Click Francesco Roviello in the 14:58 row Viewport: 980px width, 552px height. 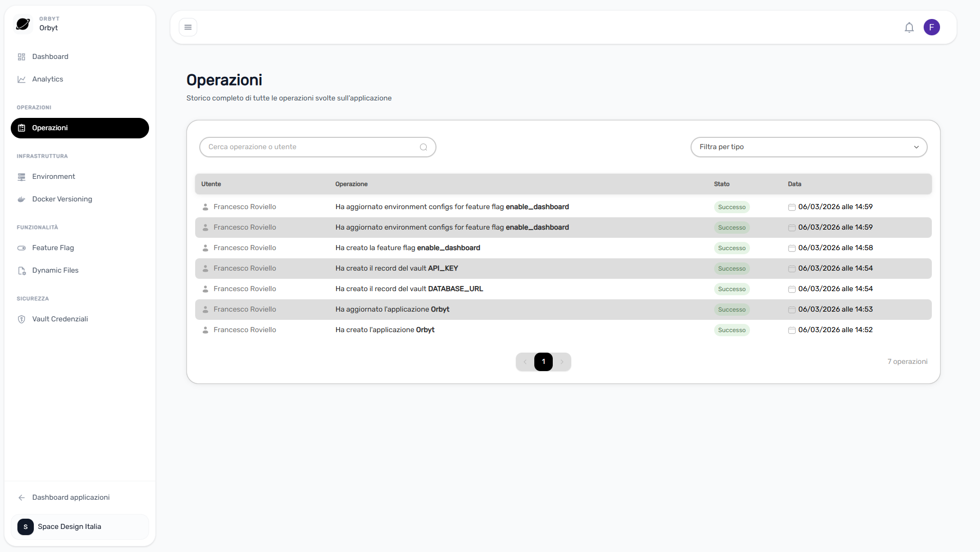(245, 248)
